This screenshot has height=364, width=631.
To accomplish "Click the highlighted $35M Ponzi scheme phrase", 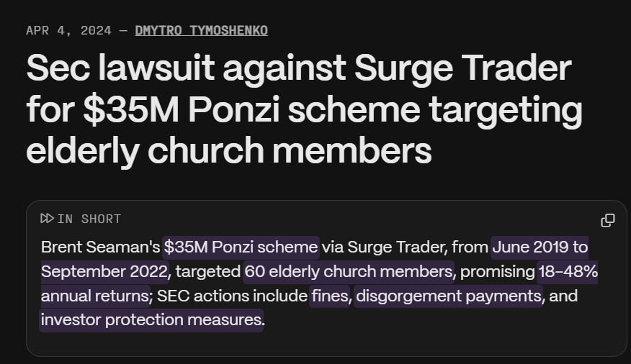I will pos(241,247).
